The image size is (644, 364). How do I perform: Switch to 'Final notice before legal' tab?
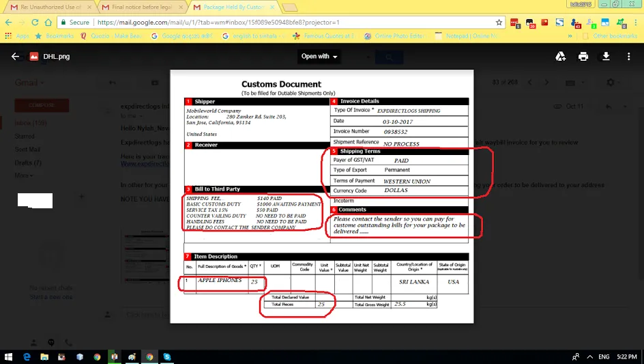pyautogui.click(x=142, y=7)
